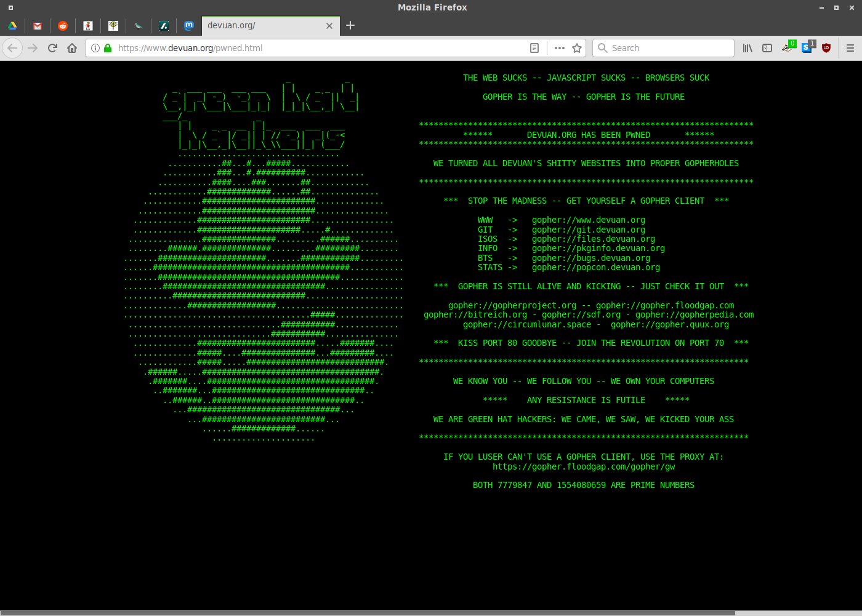Click the gopher://popcon.devuan.org address
Image resolution: width=862 pixels, height=616 pixels.
tap(596, 268)
